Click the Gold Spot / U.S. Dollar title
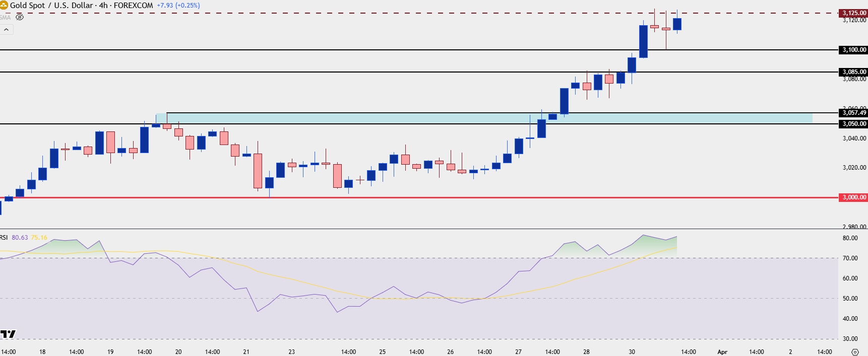The image size is (868, 356). pos(52,6)
